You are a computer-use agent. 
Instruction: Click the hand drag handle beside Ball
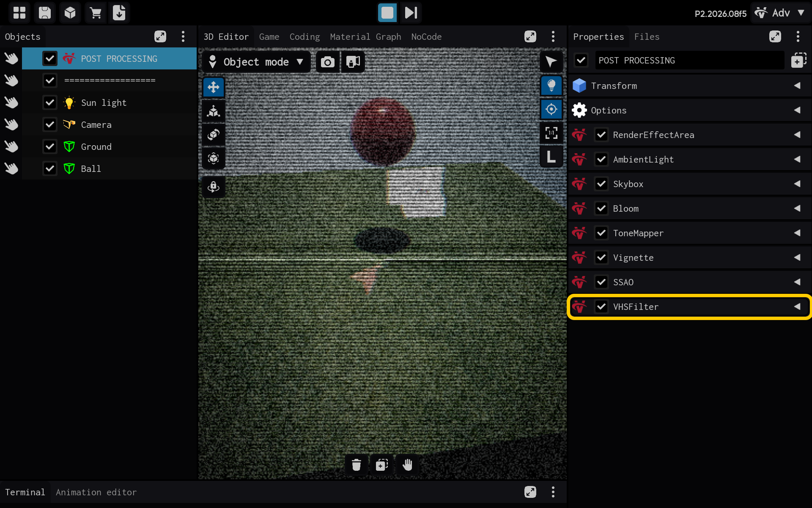[11, 168]
